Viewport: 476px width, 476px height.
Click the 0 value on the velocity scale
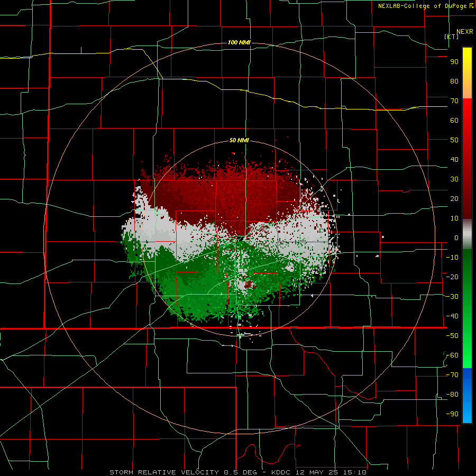tap(456, 238)
